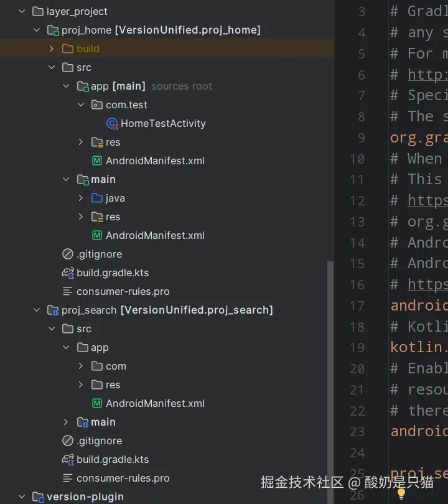This screenshot has width=448, height=504.
Task: Expand the com folder chevron
Action: tap(81, 366)
